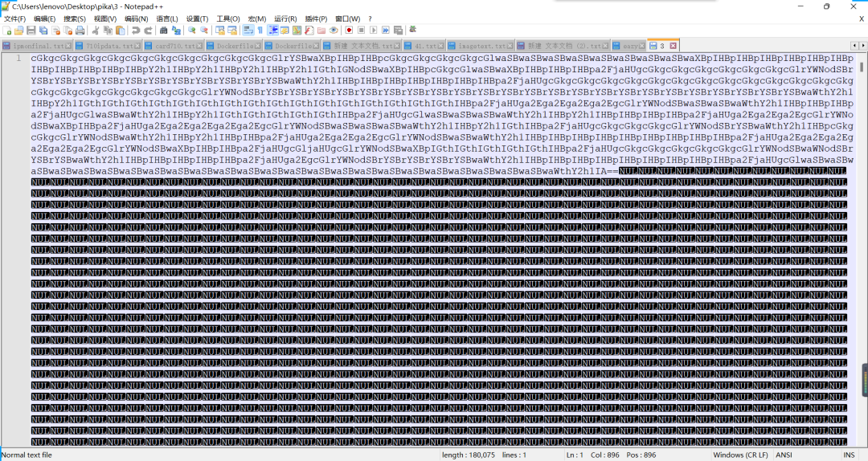Expand the 运行(R) menu

pyautogui.click(x=285, y=18)
